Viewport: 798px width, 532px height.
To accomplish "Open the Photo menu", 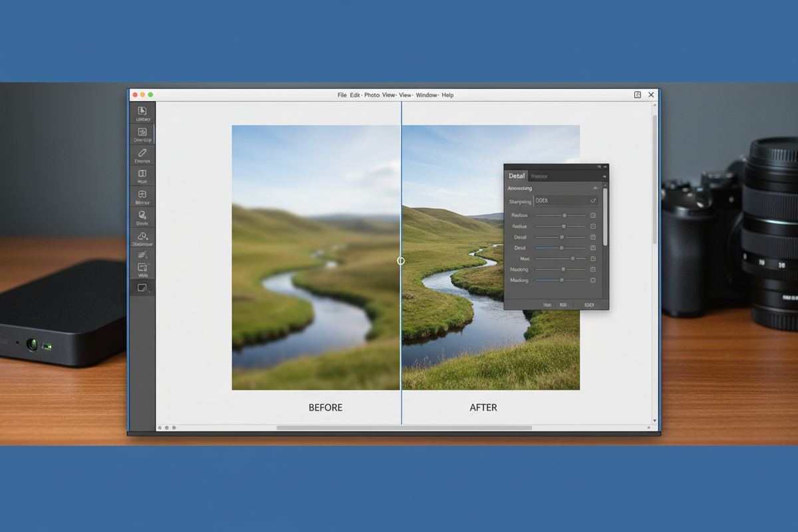I will click(x=372, y=95).
